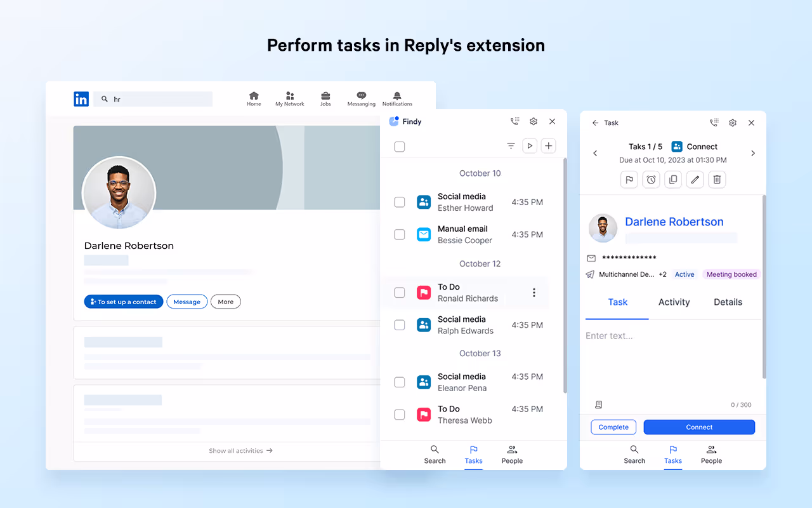The height and width of the screenshot is (508, 812).
Task: Click the template icon below text area
Action: [598, 404]
